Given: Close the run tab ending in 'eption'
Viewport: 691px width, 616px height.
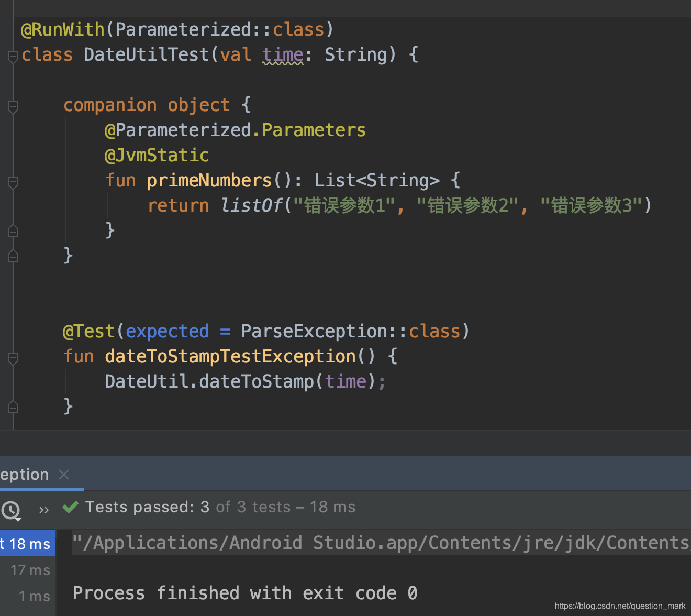Looking at the screenshot, I should tap(64, 475).
